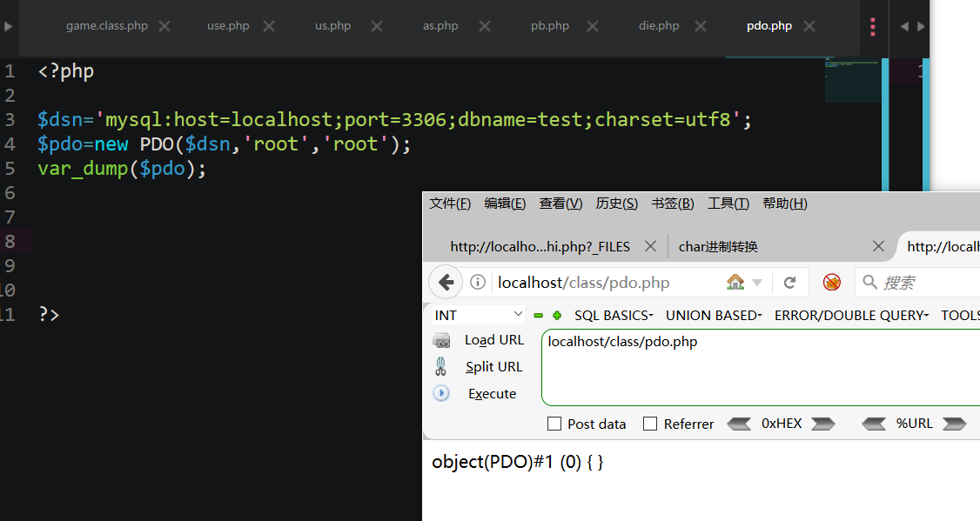The width and height of the screenshot is (980, 521).
Task: Close the game.class.php editor tab
Action: [164, 26]
